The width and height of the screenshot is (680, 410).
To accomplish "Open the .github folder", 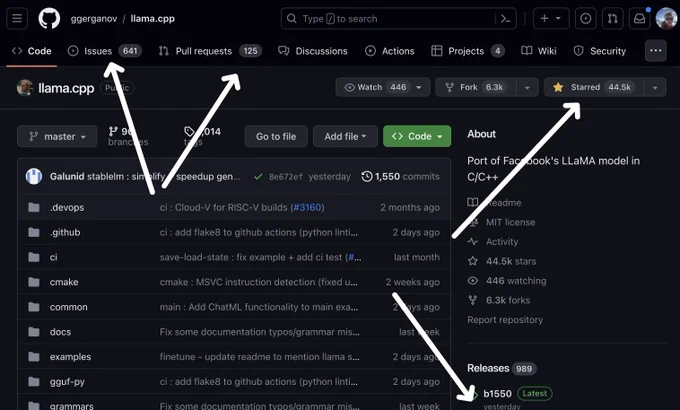I will 65,232.
